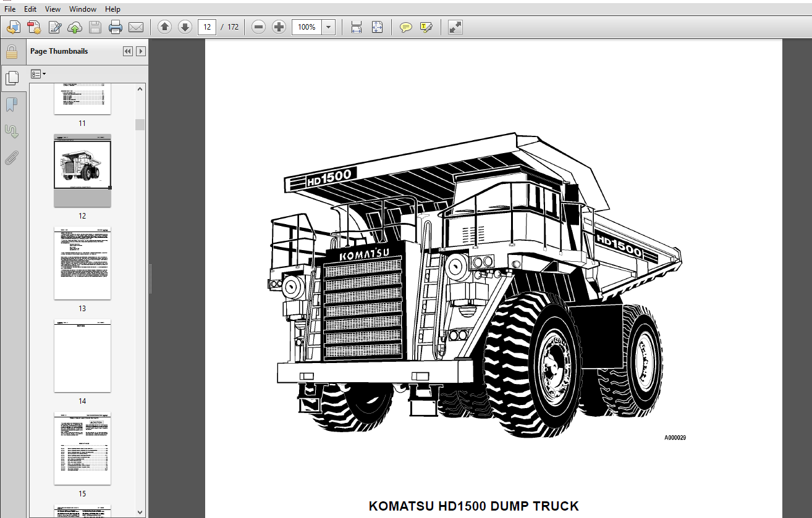The height and width of the screenshot is (518, 812).
Task: Open the thumbnail options dropdown menu
Action: coord(38,74)
